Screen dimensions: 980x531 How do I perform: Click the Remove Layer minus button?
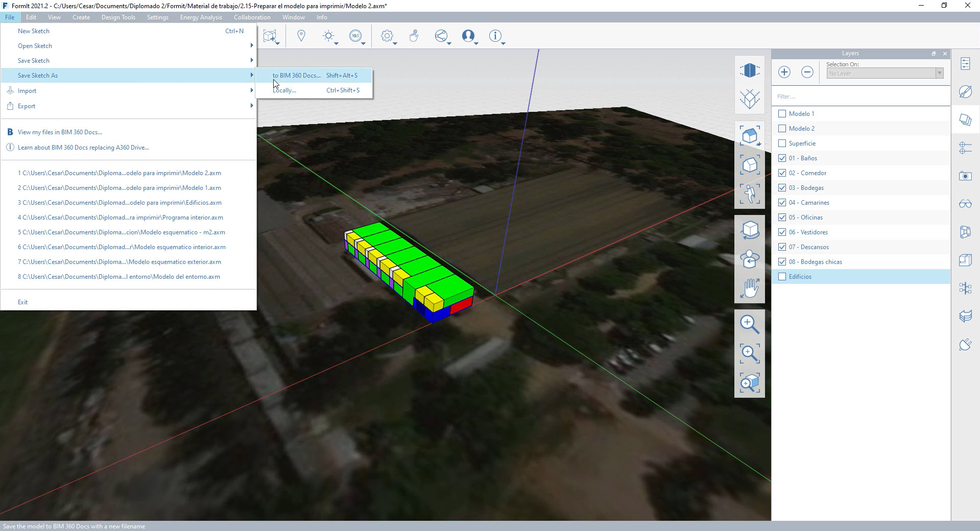[x=807, y=72]
